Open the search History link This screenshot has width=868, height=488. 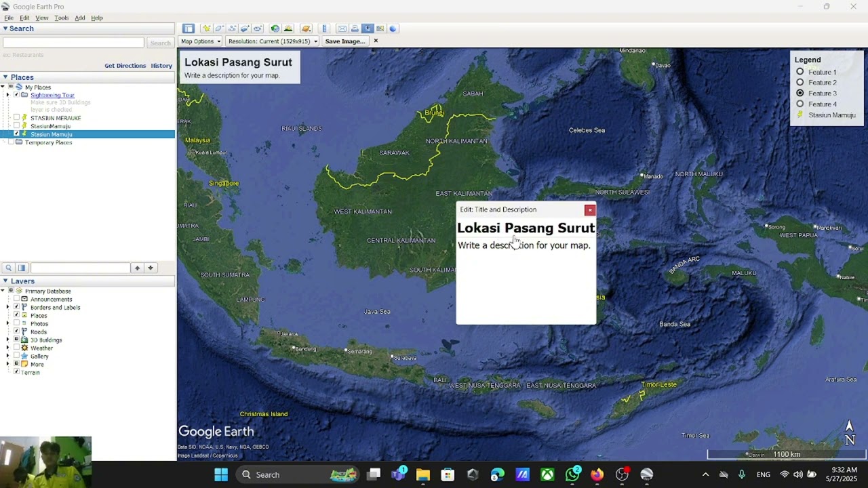(x=161, y=66)
